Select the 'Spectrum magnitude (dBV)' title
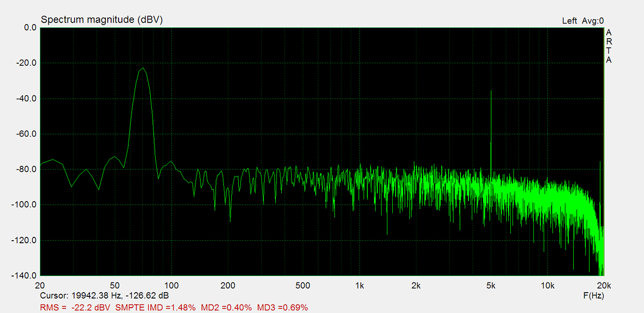Image resolution: width=644 pixels, height=313 pixels. click(x=101, y=20)
